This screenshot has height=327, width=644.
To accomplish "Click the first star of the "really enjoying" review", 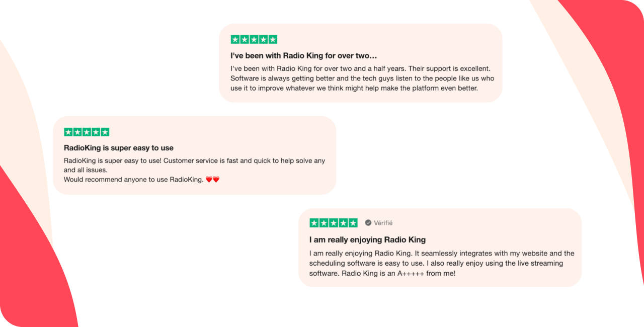I will [314, 223].
